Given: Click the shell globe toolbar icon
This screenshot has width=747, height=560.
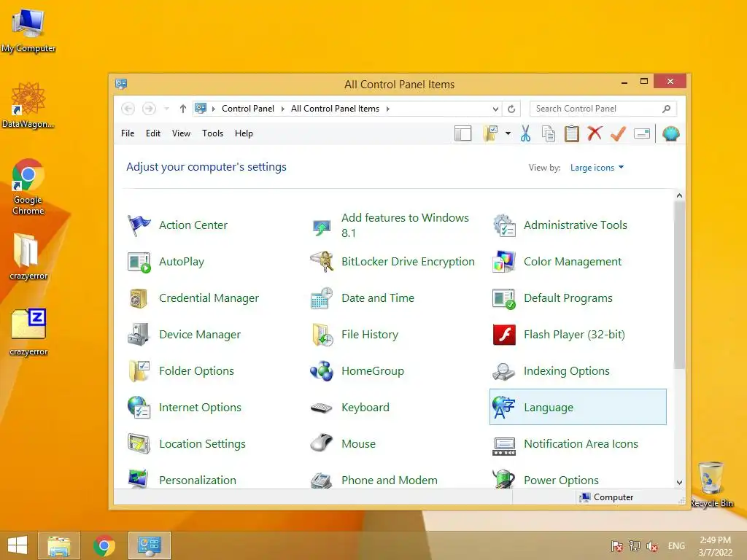Looking at the screenshot, I should [x=671, y=134].
